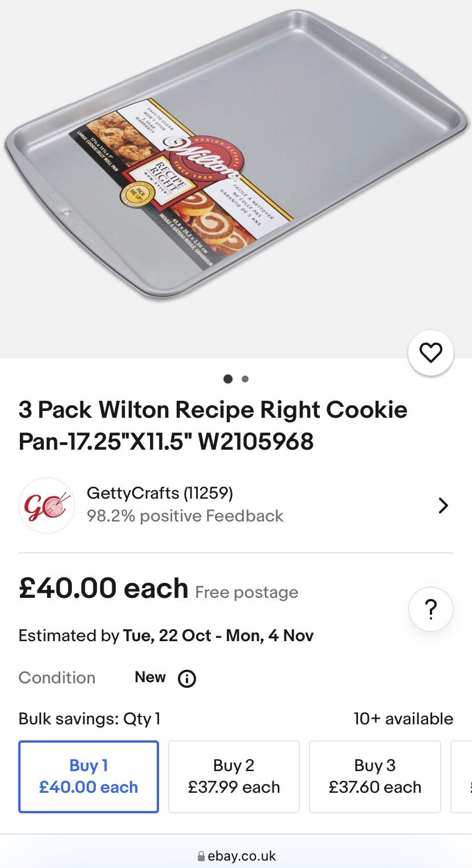472x868 pixels.
Task: Click the 3 Pack Wilton product title
Action: [x=213, y=425]
